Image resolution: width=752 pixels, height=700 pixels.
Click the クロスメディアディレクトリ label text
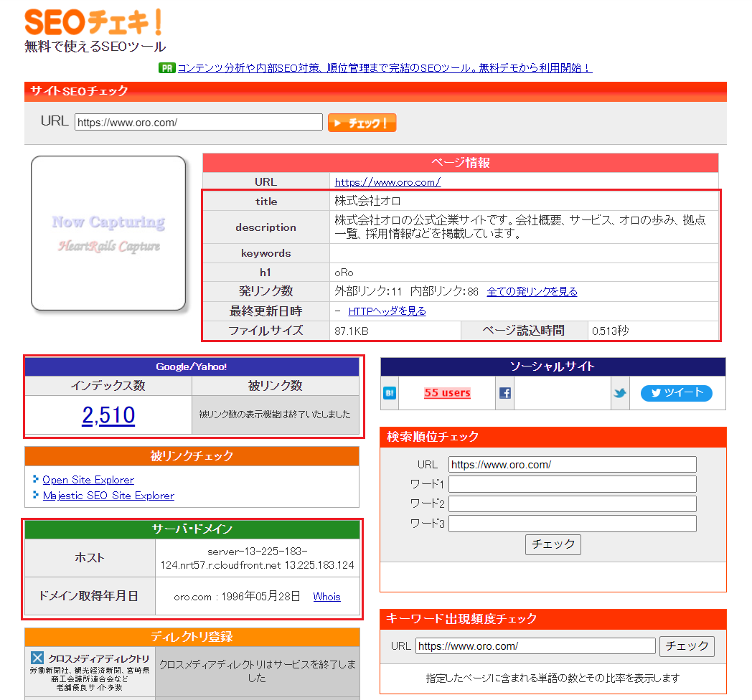(99, 659)
